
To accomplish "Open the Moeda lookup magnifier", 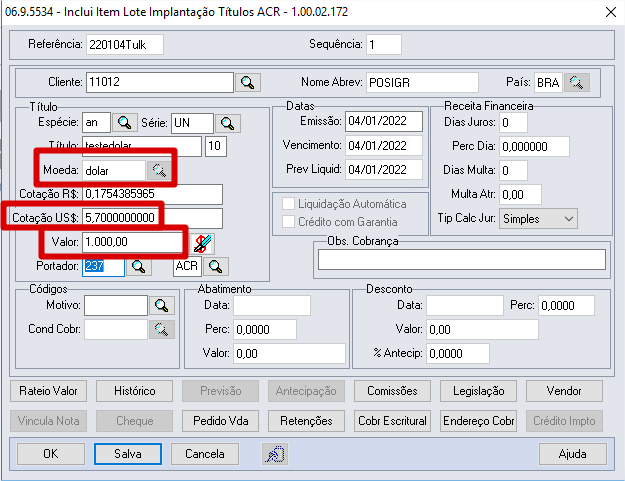I will [x=159, y=171].
